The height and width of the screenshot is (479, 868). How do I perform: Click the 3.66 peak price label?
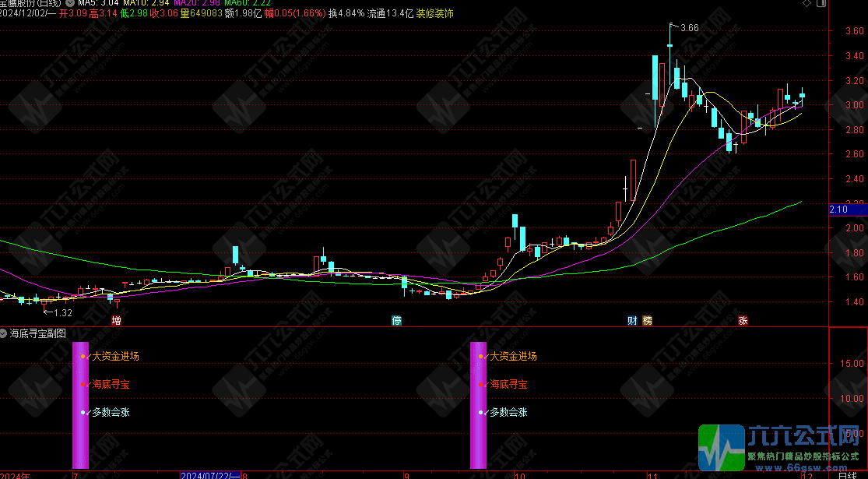[690, 28]
